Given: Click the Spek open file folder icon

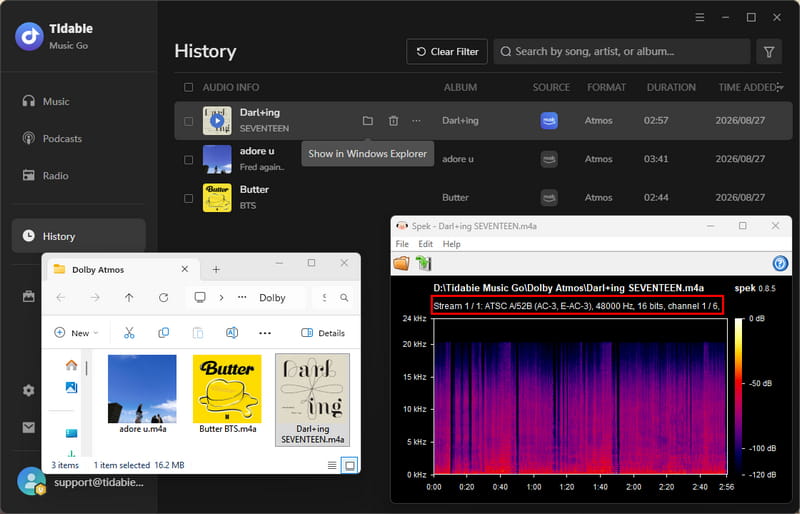Looking at the screenshot, I should coord(402,263).
